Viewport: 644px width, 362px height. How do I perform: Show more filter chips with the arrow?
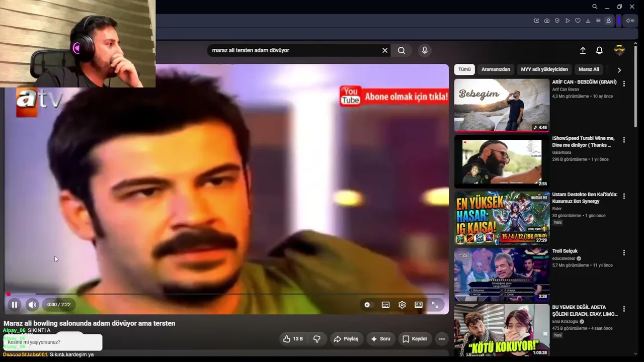point(619,70)
